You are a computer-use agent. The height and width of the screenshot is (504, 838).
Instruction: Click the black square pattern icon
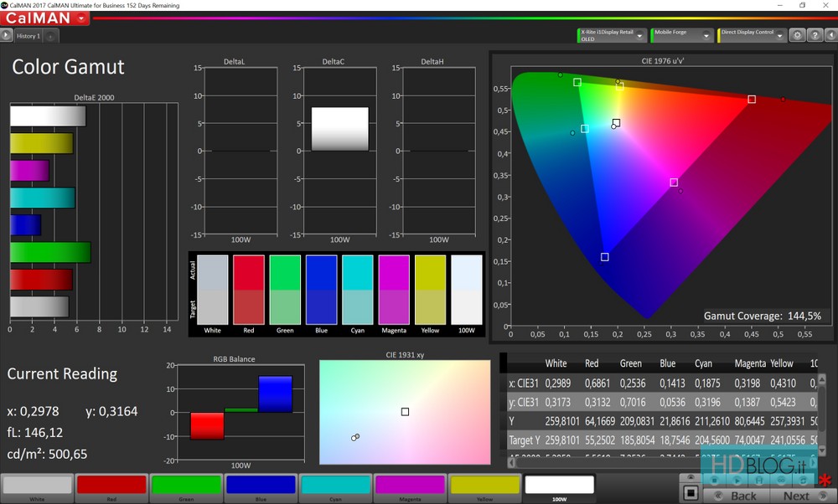click(x=691, y=493)
